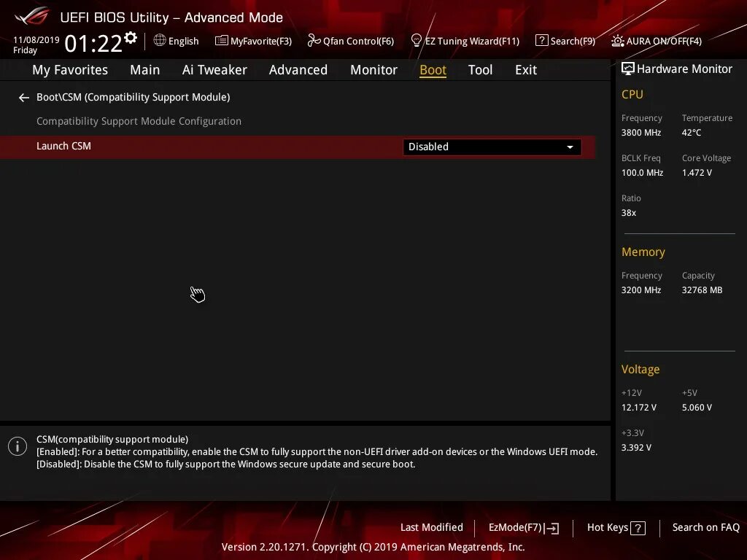Open the Exit menu
This screenshot has height=560, width=747.
coord(525,69)
